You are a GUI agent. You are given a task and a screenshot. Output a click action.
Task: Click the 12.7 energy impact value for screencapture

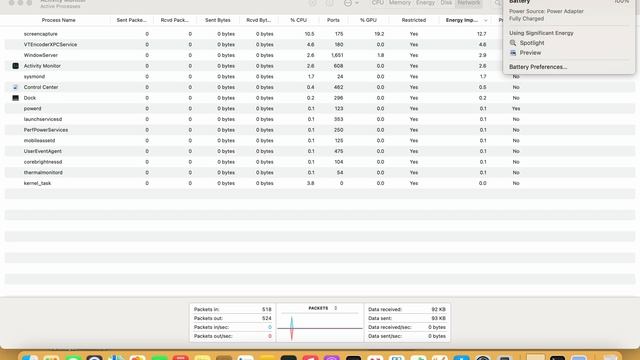pos(481,34)
